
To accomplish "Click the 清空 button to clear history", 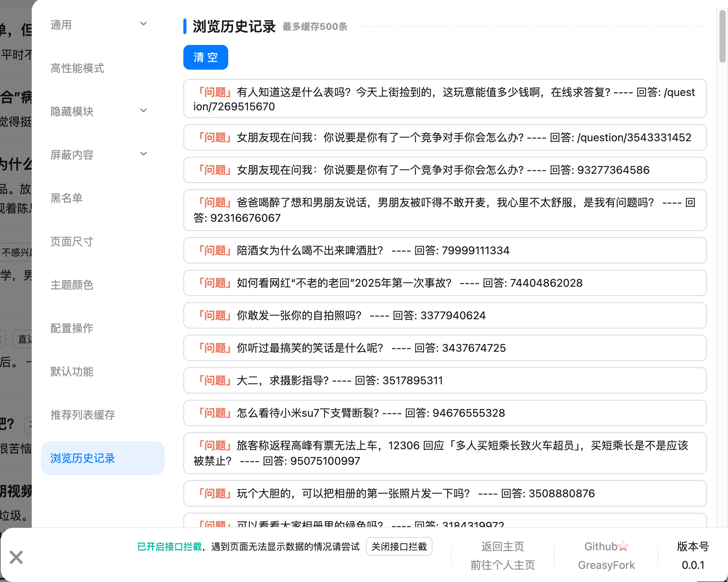I will pos(206,57).
